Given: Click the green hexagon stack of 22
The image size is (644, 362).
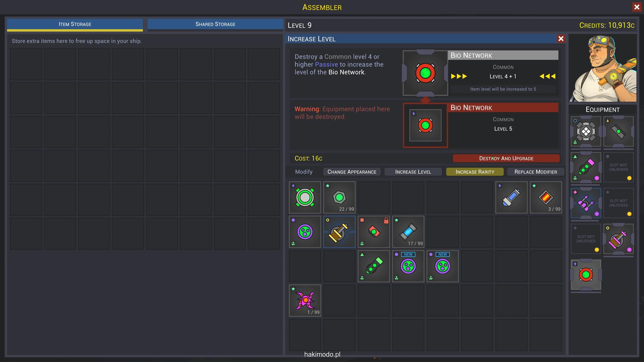Looking at the screenshot, I should pos(339,197).
